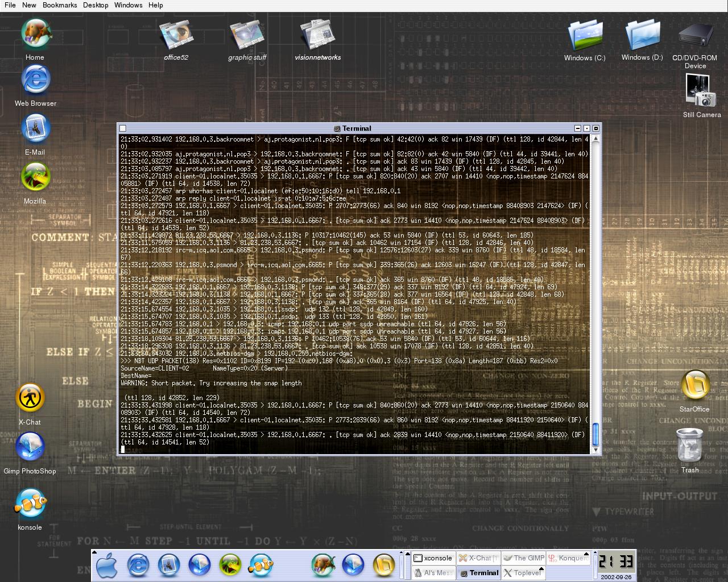Click the clownfish konsole icon in the panel
This screenshot has width=728, height=582.
(260, 566)
